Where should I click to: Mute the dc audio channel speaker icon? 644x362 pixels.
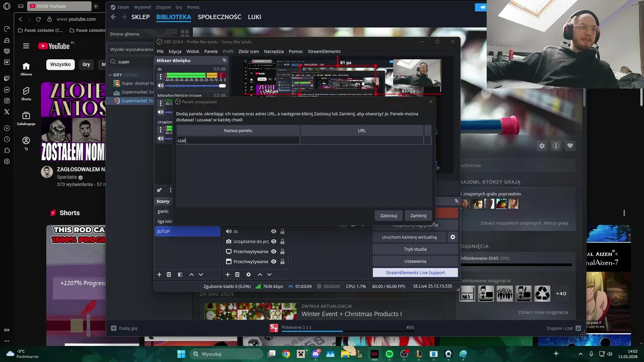(x=160, y=85)
